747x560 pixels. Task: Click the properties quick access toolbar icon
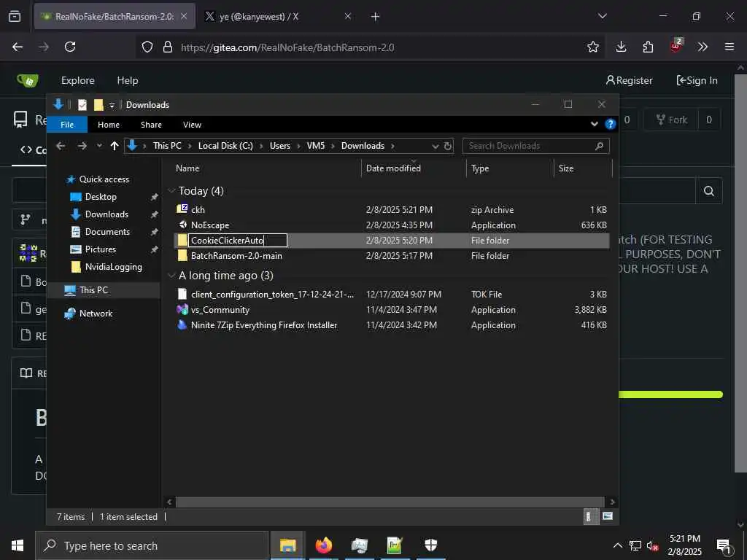[82, 105]
